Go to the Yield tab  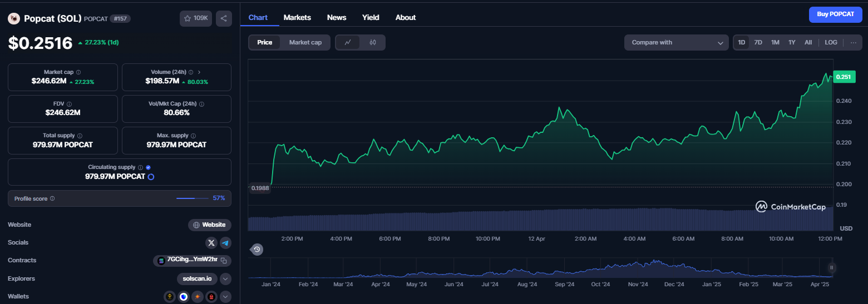pyautogui.click(x=371, y=17)
